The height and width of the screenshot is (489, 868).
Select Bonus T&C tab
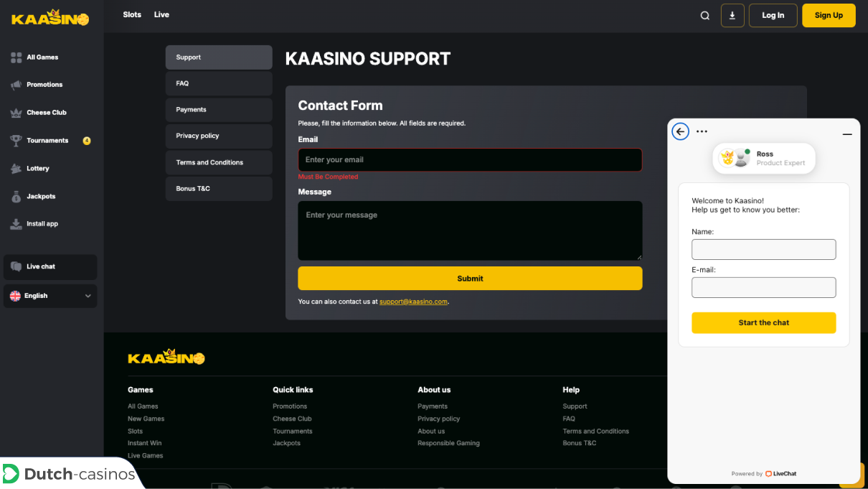[219, 189]
